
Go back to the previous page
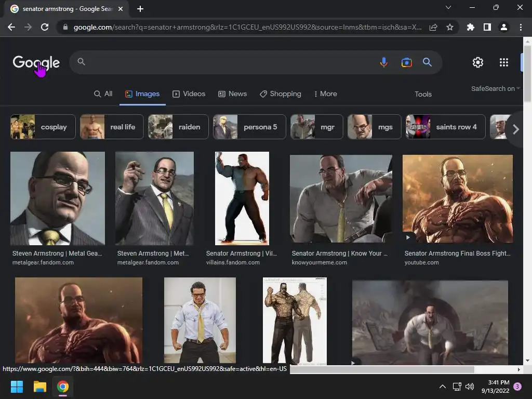[x=11, y=27]
